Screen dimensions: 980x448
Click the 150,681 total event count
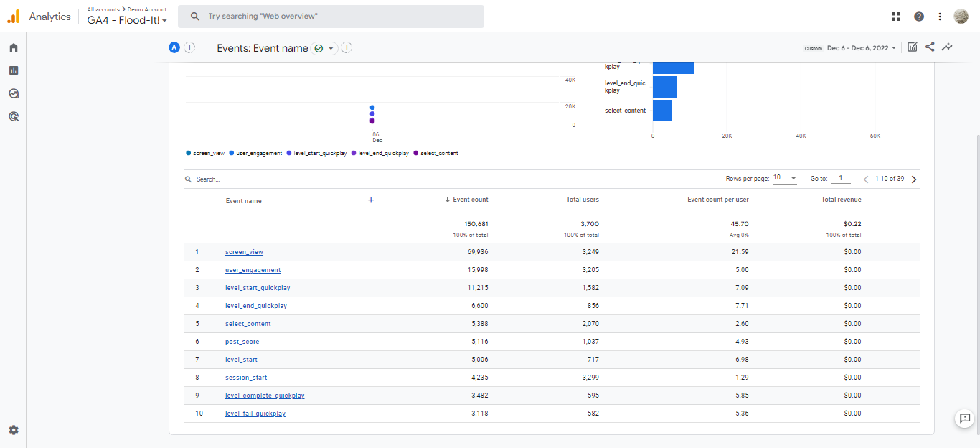tap(476, 223)
